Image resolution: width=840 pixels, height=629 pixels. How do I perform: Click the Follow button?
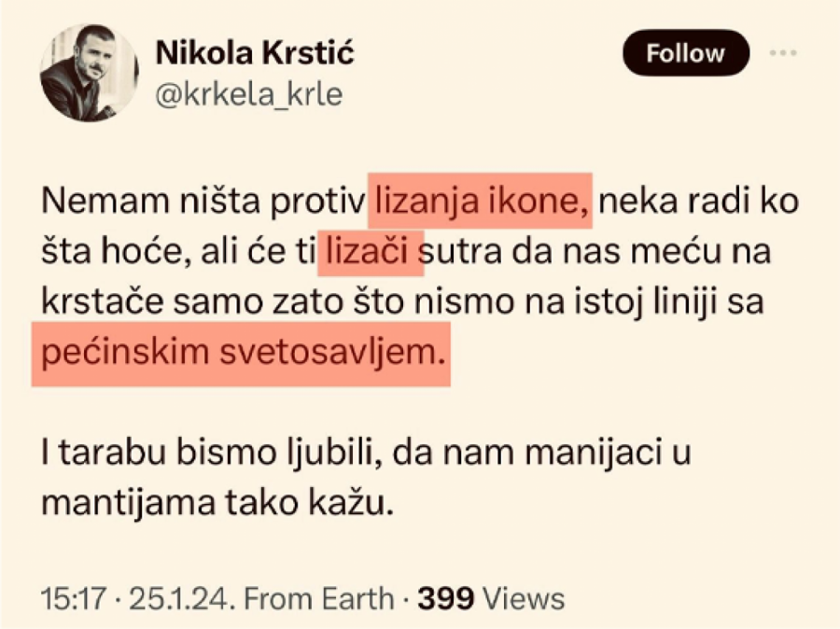[685, 53]
